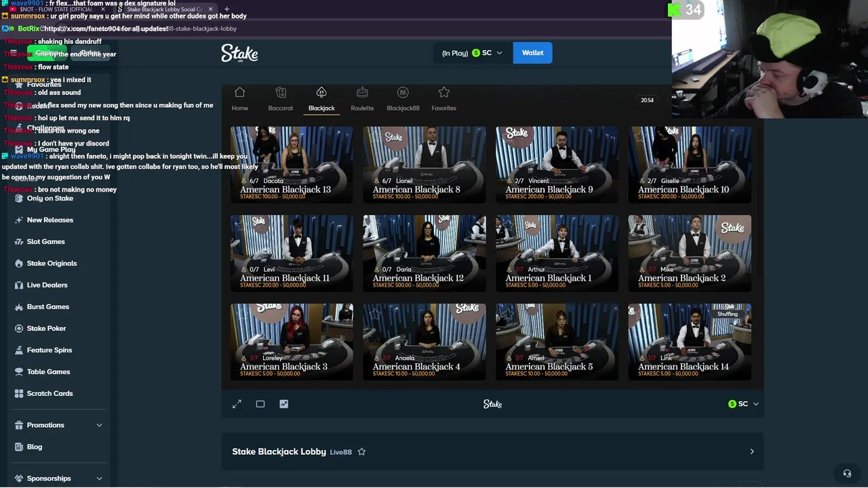The height and width of the screenshot is (488, 868).
Task: Join American Blackjack 8 table
Action: pyautogui.click(x=425, y=164)
